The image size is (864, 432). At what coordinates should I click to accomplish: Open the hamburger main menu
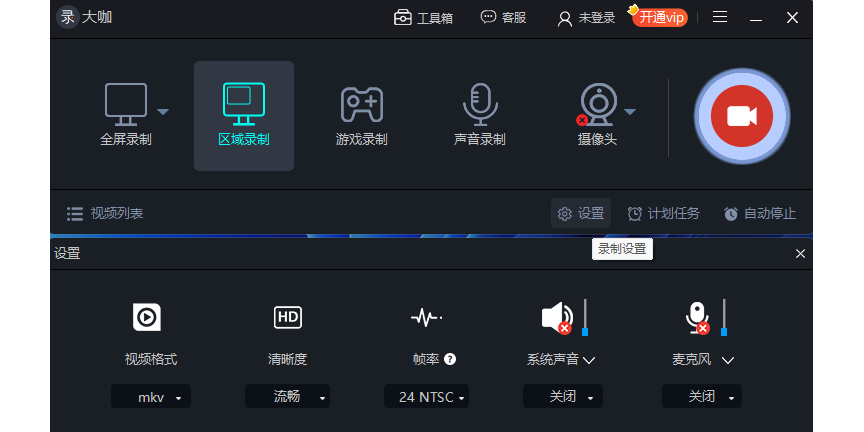[720, 17]
